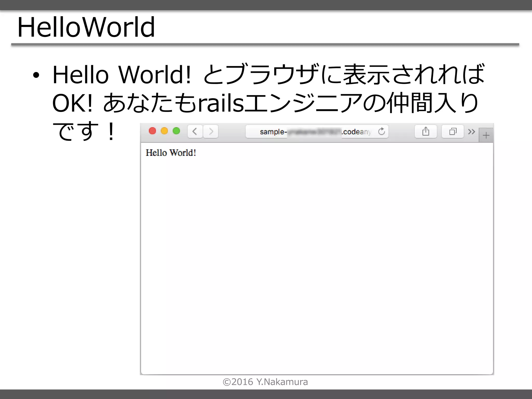
Task: Minimize the browser window with yellow button
Action: [164, 131]
